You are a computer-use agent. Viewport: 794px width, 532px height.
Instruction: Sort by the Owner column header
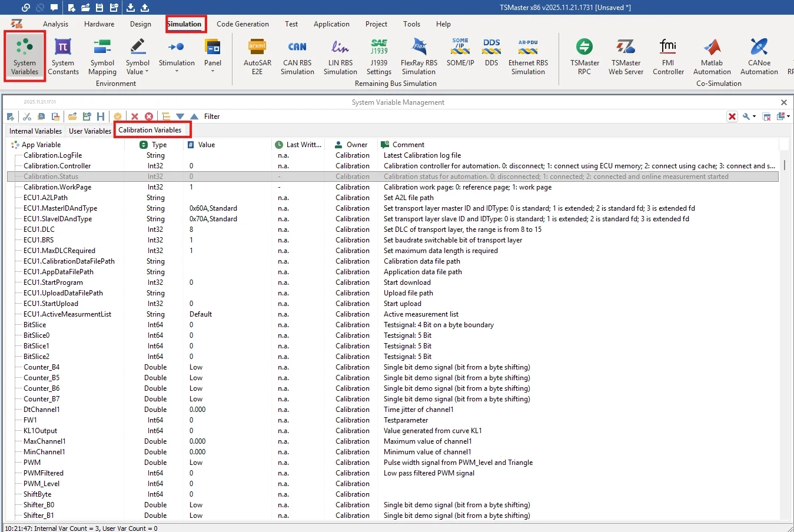coord(351,145)
